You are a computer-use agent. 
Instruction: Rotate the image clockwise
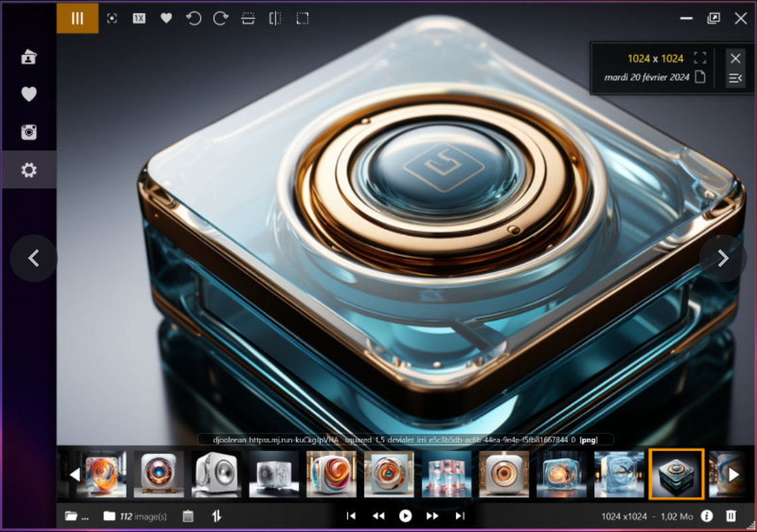[220, 19]
